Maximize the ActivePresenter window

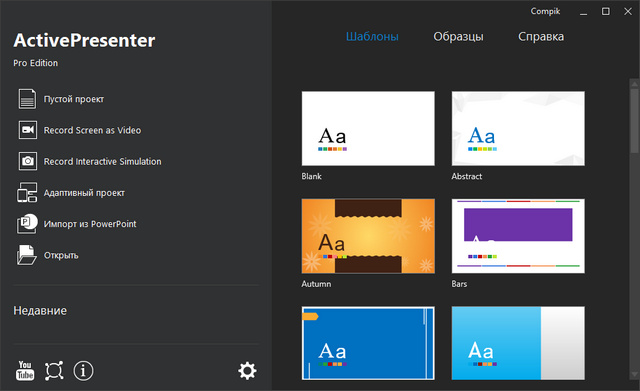606,11
